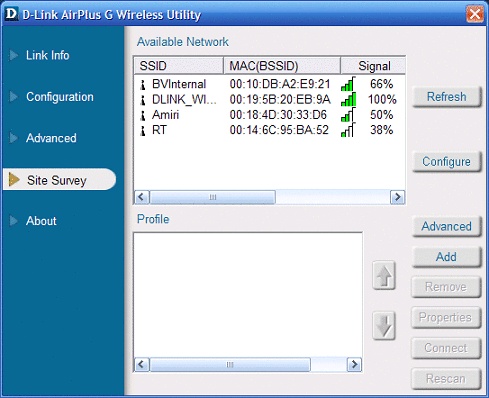
Task: Click network list scrollbar left arrow
Action: click(142, 197)
